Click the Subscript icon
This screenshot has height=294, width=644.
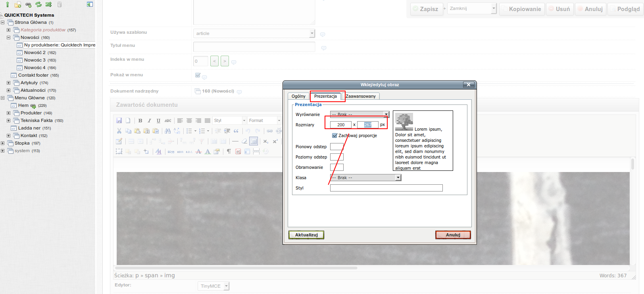coord(266,141)
